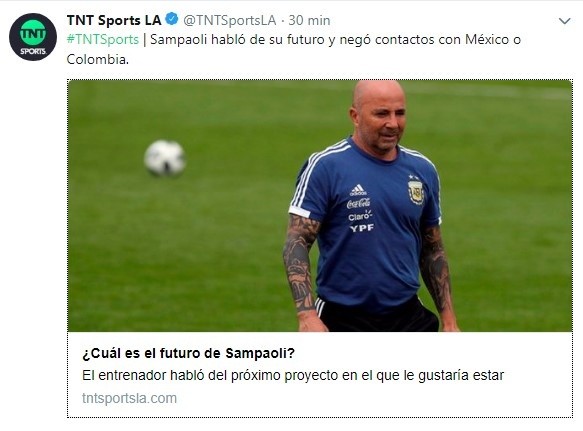Click the Argentina AFA crest on the shirt
583x431 pixels.
pos(416,190)
